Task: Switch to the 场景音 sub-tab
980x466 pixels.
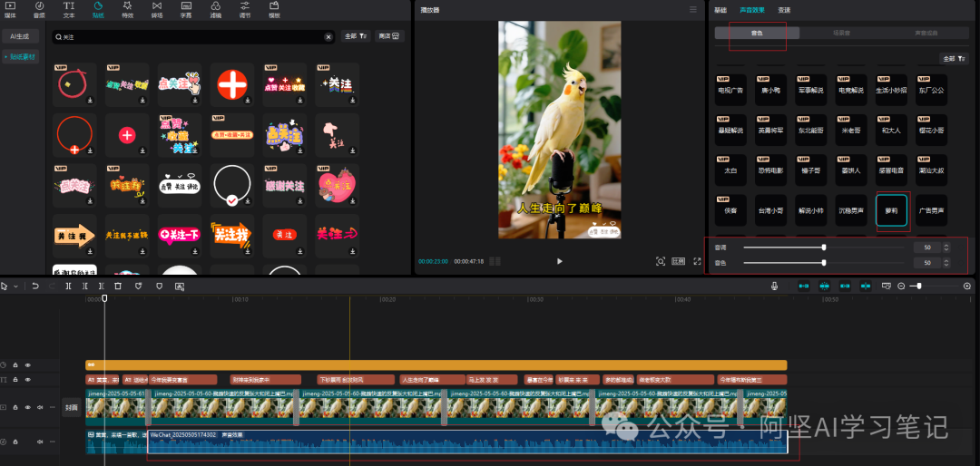Action: (841, 33)
